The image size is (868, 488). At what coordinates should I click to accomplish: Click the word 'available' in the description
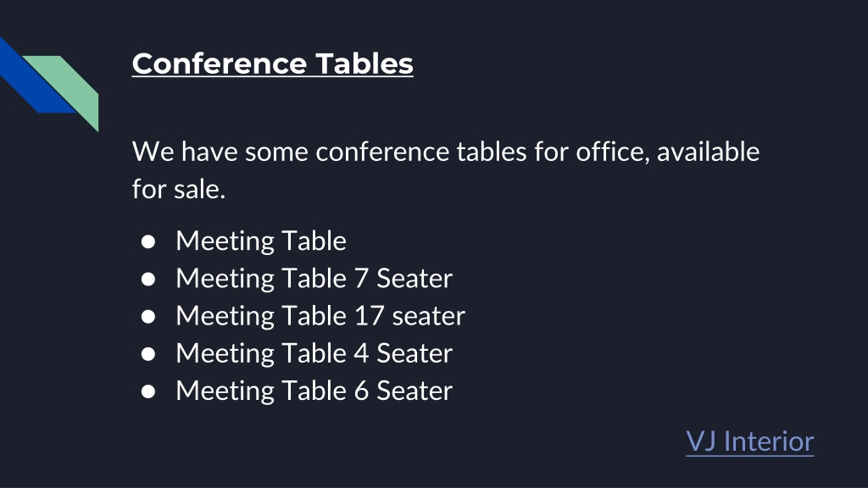tap(708, 152)
